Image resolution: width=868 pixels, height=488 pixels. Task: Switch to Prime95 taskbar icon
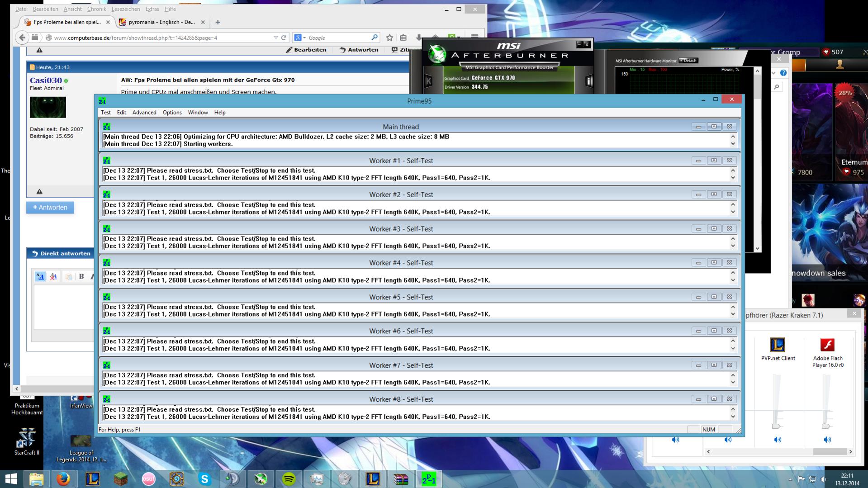coord(429,479)
